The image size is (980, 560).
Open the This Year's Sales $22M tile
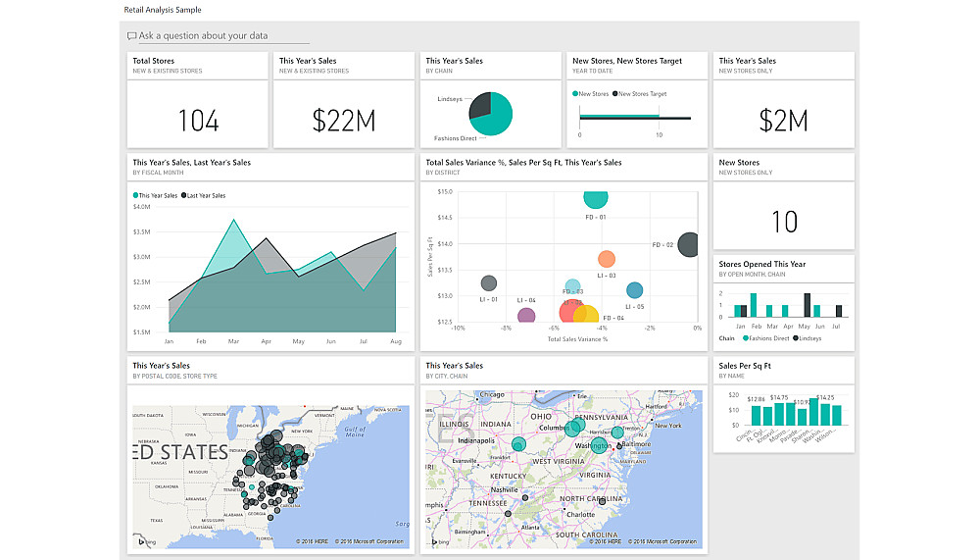coord(344,100)
